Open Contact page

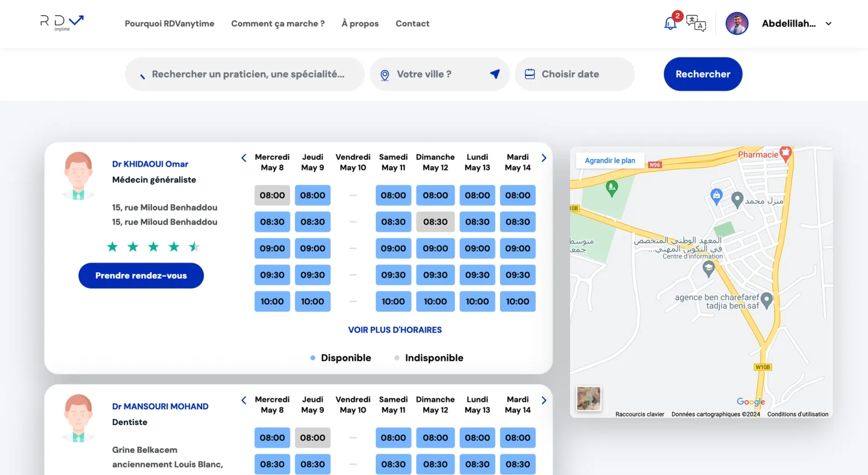[x=412, y=23]
